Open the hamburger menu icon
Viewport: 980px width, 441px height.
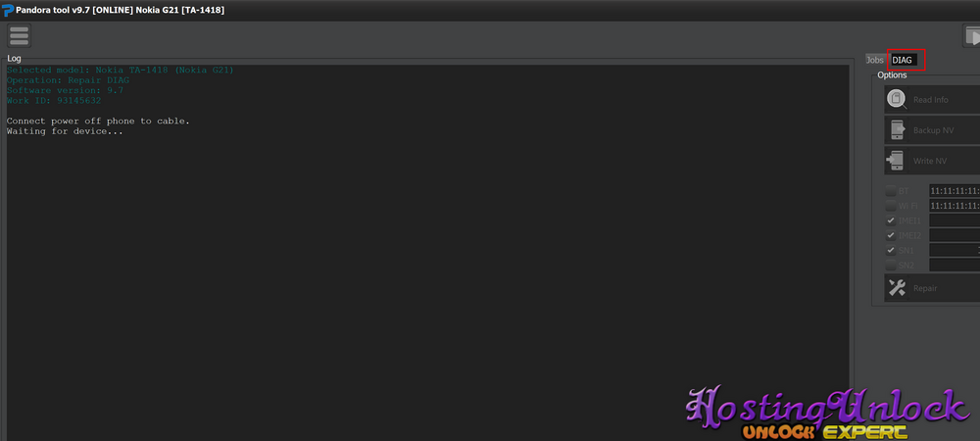click(x=19, y=35)
